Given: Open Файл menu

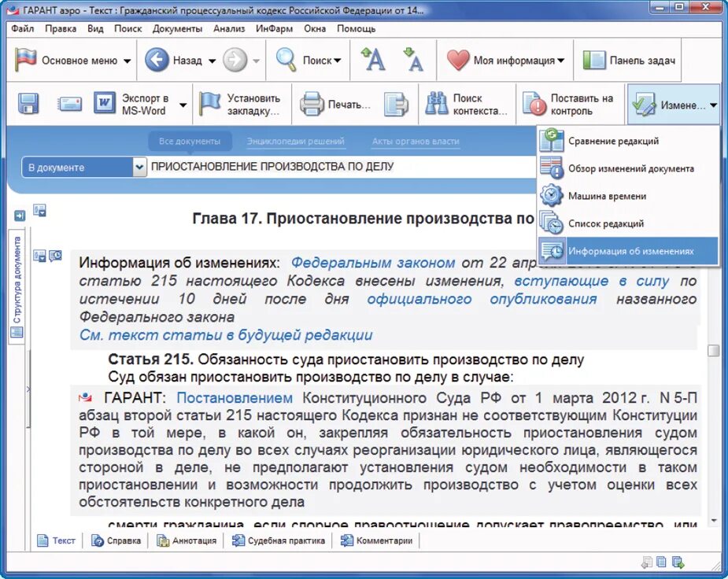Looking at the screenshot, I should (23, 29).
